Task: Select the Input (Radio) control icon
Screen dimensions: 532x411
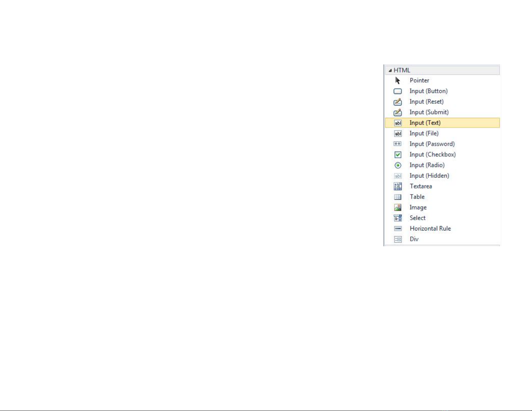Action: 398,165
